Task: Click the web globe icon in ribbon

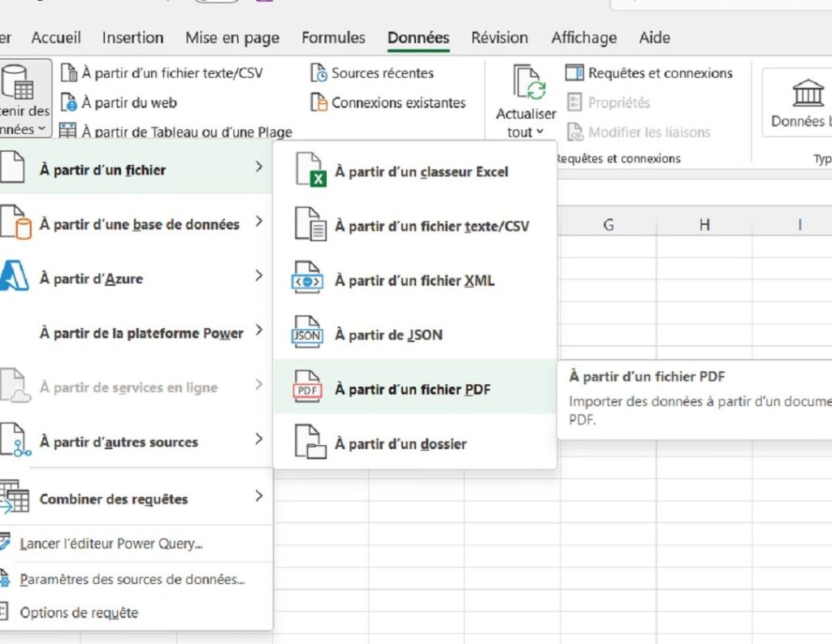Action: click(x=68, y=102)
